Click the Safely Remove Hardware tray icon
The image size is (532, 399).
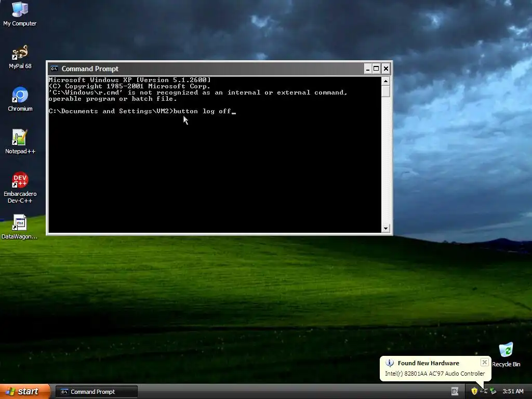(493, 392)
